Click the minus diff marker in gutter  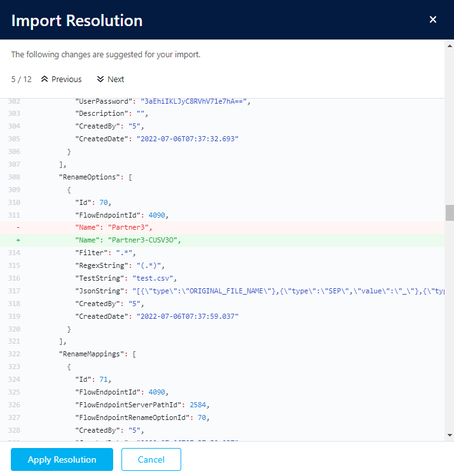coord(18,227)
